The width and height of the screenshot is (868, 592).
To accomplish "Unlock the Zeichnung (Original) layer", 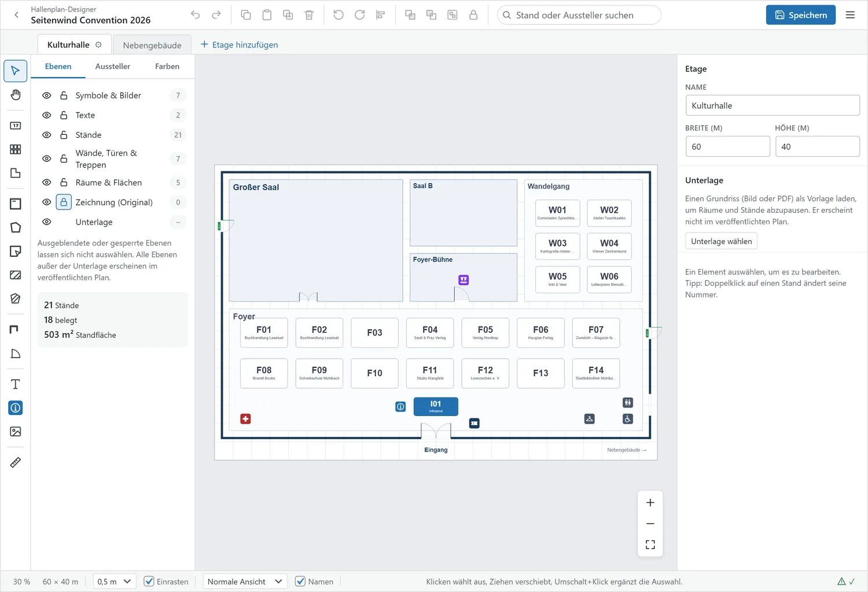I will tap(64, 203).
